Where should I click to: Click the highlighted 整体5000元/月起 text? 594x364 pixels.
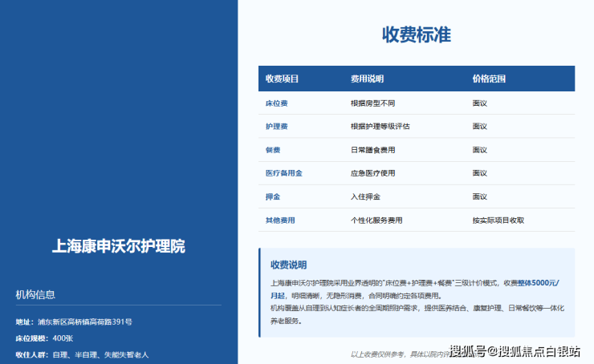tap(415, 289)
